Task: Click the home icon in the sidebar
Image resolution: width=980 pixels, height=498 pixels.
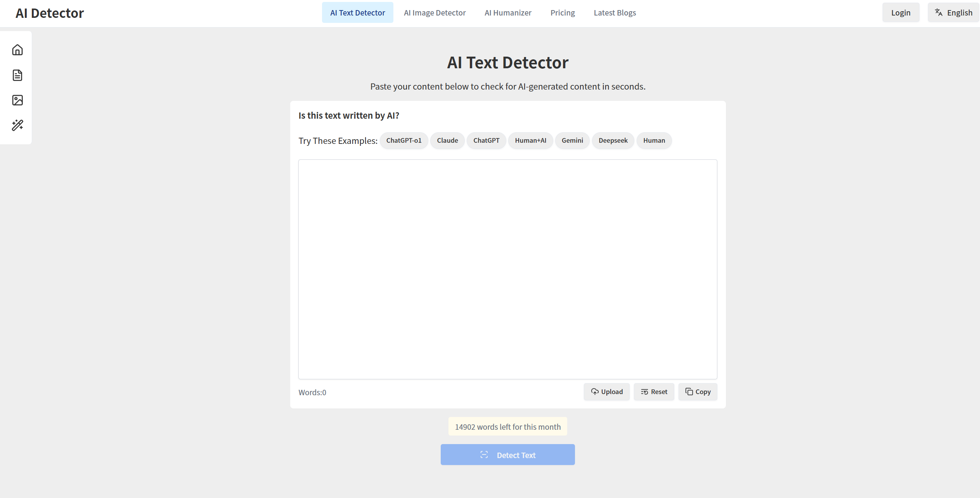Action: [17, 50]
